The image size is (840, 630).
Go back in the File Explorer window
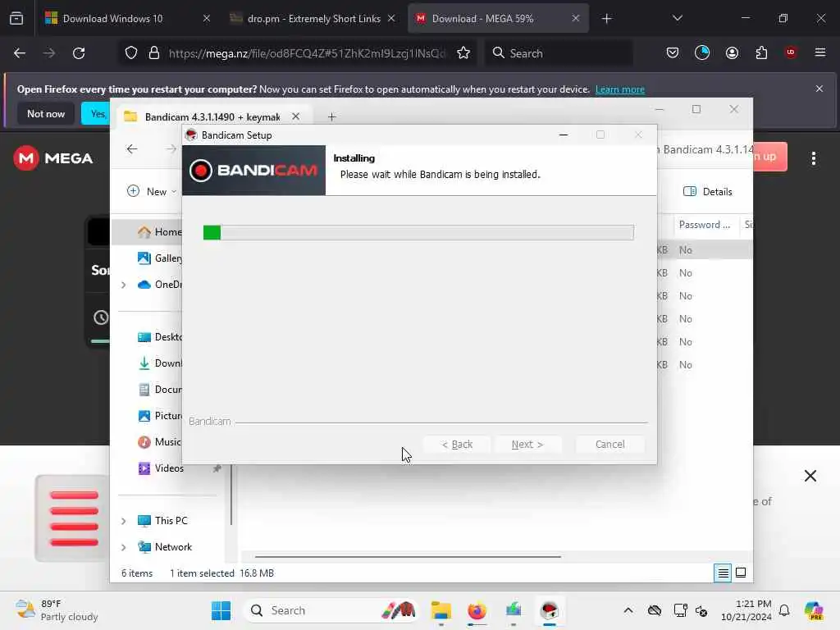coord(132,149)
